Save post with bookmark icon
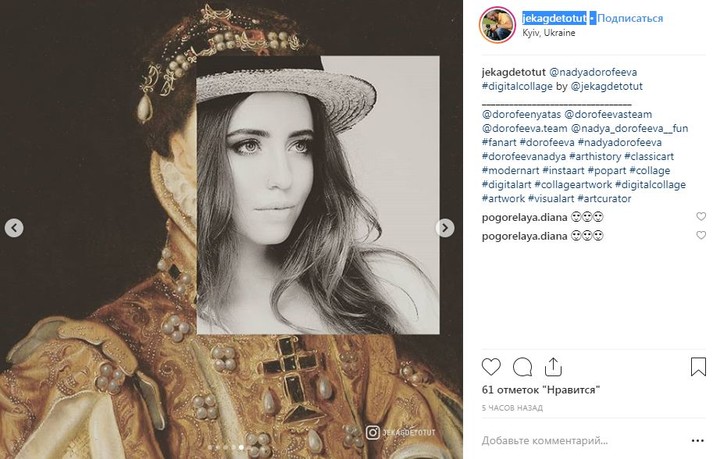Viewport: 713px width, 459px height. (x=697, y=367)
